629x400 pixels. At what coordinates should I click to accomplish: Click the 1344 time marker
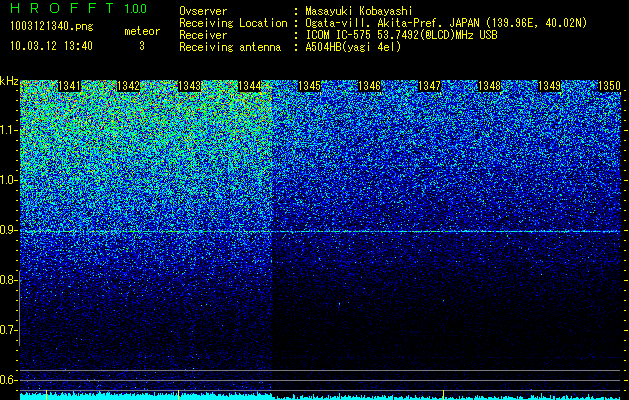[x=250, y=86]
